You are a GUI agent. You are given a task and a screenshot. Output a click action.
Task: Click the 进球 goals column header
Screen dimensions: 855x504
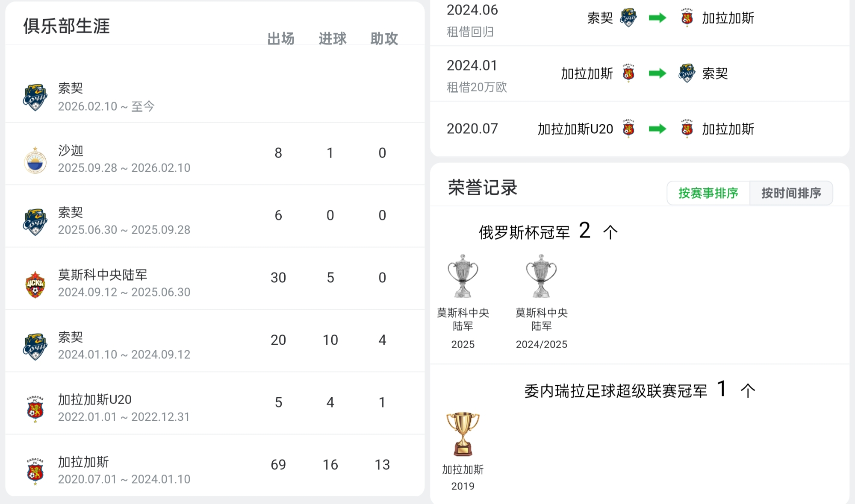click(x=333, y=39)
